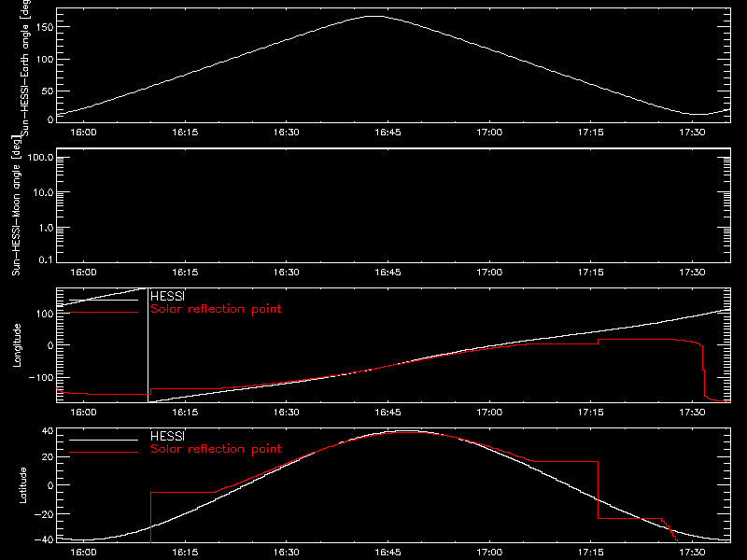
Task: Select the 17:30 time label under the Earth angle plot
Action: 692,133
